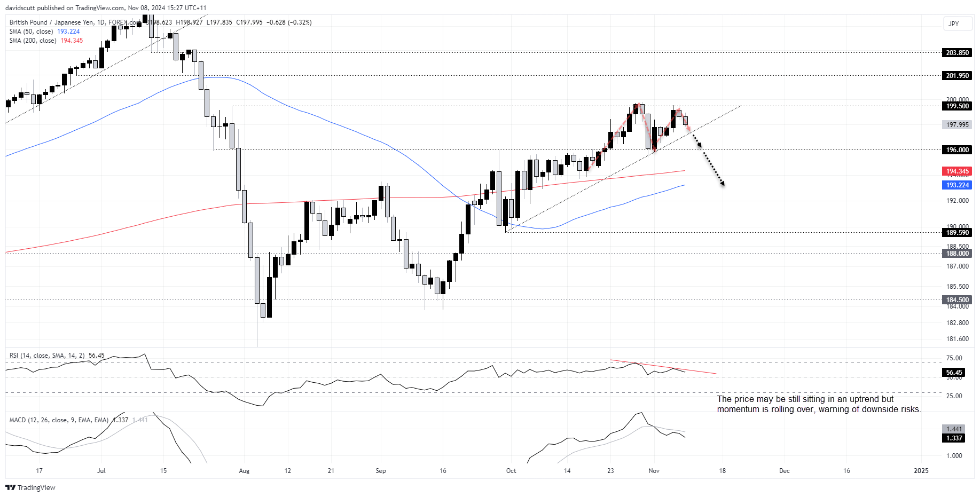The width and height of the screenshot is (980, 497).
Task: Click the Aug date label on time axis
Action: tap(244, 471)
